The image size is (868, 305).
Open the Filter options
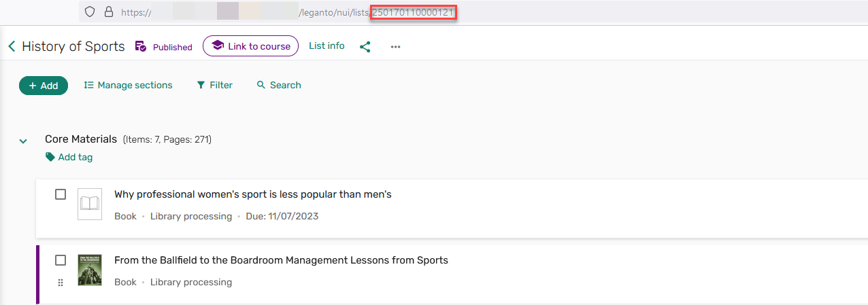pos(214,85)
